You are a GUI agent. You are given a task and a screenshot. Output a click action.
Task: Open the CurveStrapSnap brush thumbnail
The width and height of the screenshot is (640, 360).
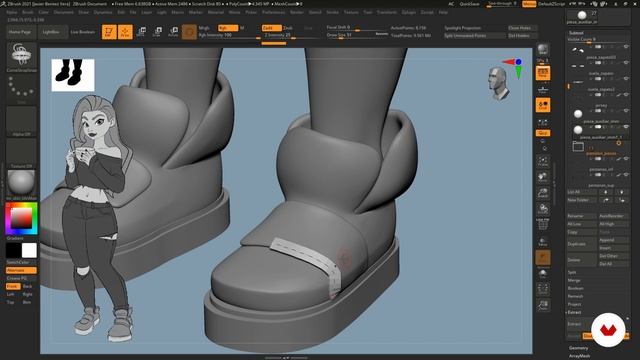click(x=22, y=55)
